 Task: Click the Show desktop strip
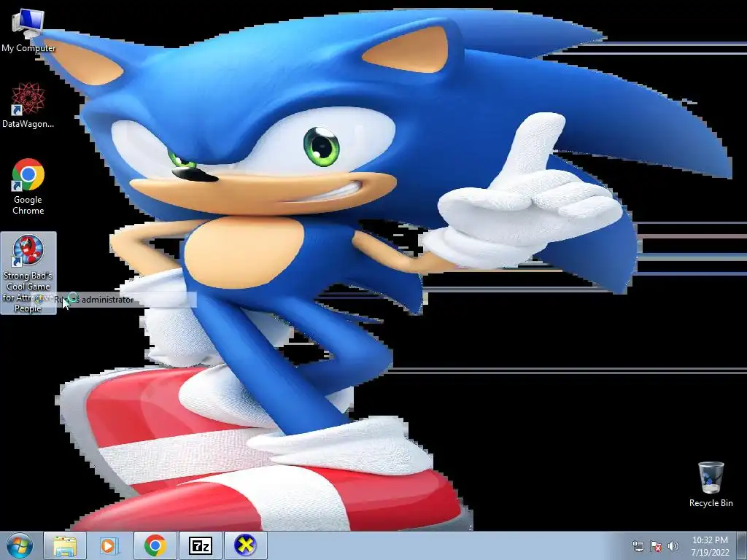(743, 546)
